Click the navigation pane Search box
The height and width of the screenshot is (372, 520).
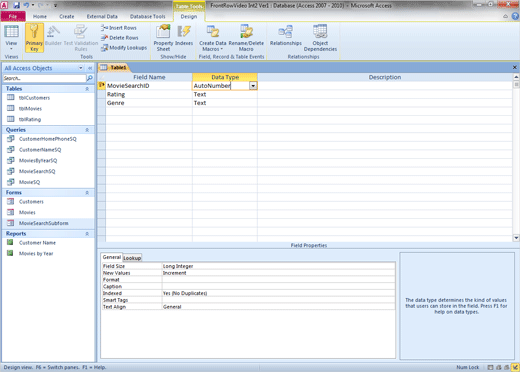(44, 78)
